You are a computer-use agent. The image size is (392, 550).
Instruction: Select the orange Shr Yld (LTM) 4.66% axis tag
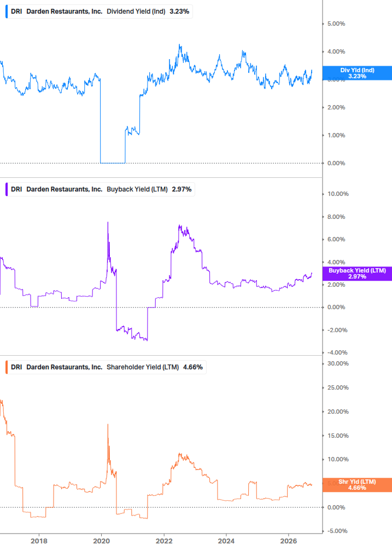[x=357, y=485]
